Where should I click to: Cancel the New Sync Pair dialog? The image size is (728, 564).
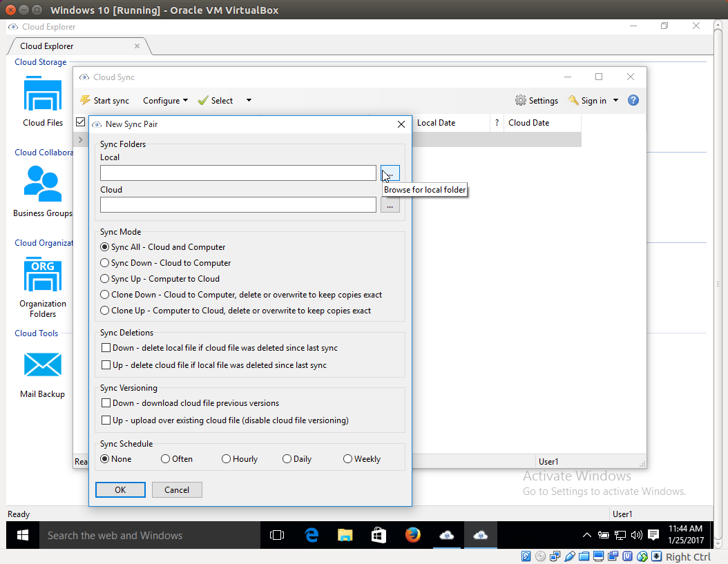(177, 489)
